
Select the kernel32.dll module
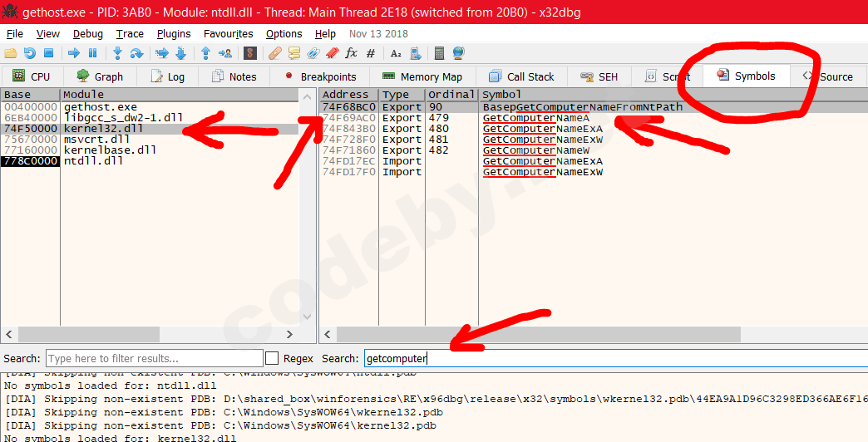pos(150,128)
